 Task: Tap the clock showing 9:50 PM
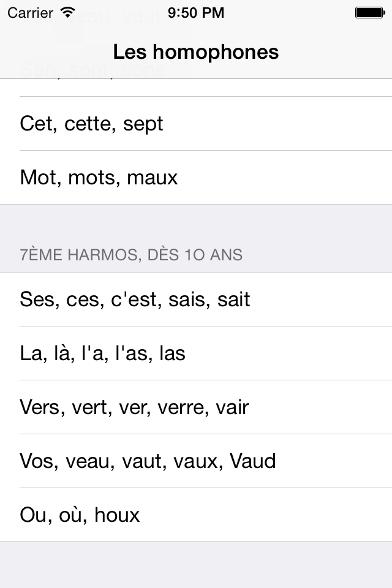[196, 12]
